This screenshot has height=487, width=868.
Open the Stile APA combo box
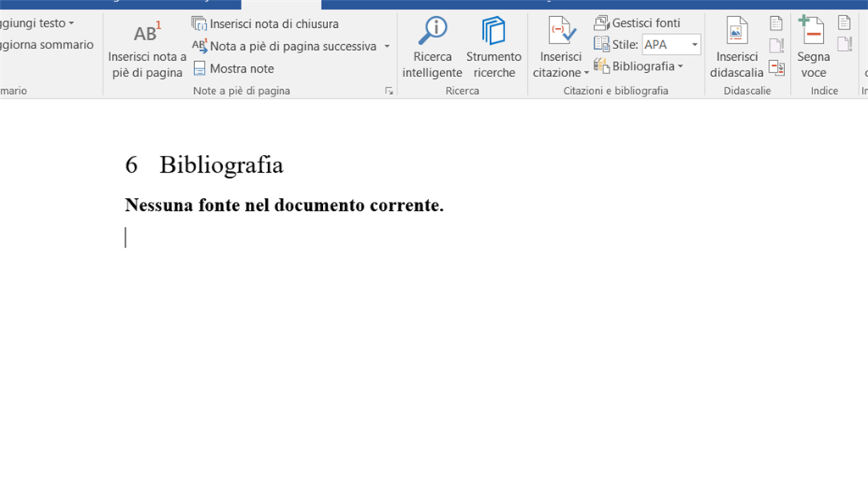671,44
